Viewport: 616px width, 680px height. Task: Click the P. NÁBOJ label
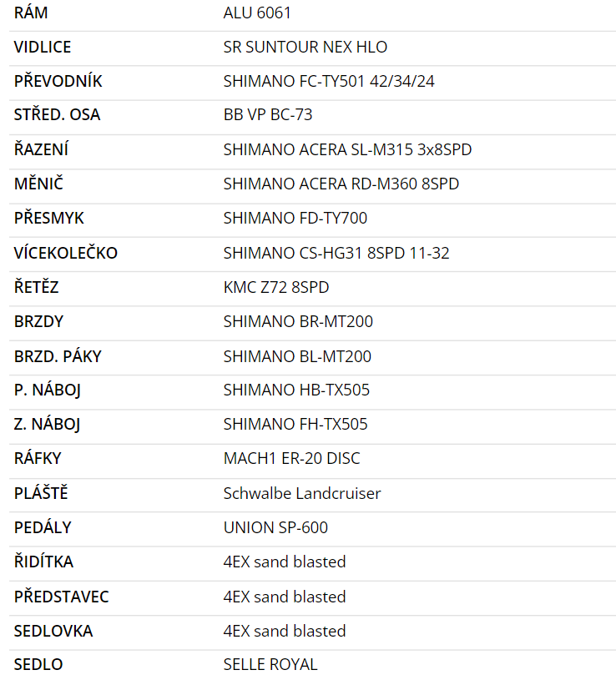(48, 390)
